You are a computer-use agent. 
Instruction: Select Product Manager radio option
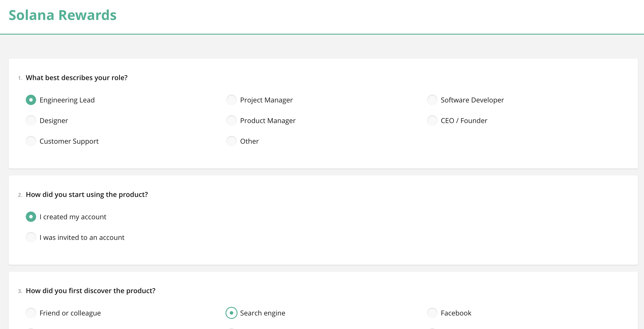(231, 121)
